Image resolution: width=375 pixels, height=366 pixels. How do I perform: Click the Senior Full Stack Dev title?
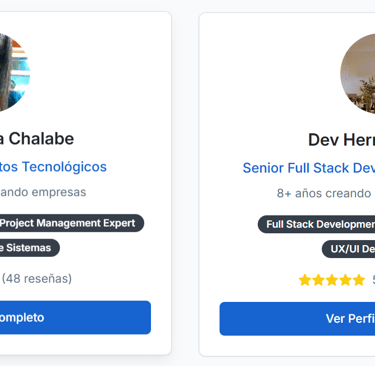tap(309, 168)
